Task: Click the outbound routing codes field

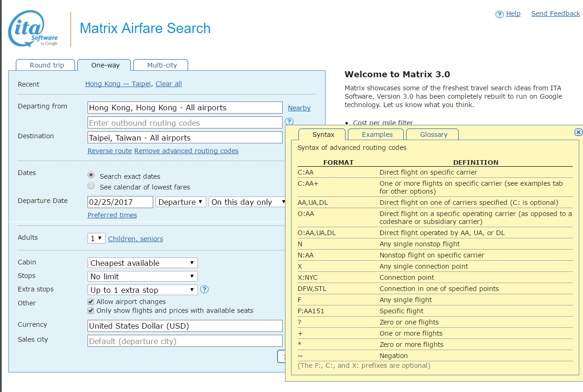Action: [x=185, y=123]
